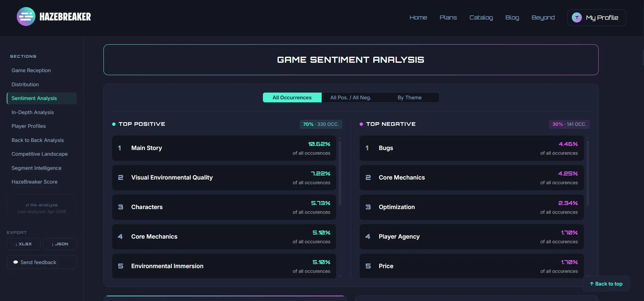Open the Segment Intelligence section
This screenshot has height=301, width=644.
[42, 168]
